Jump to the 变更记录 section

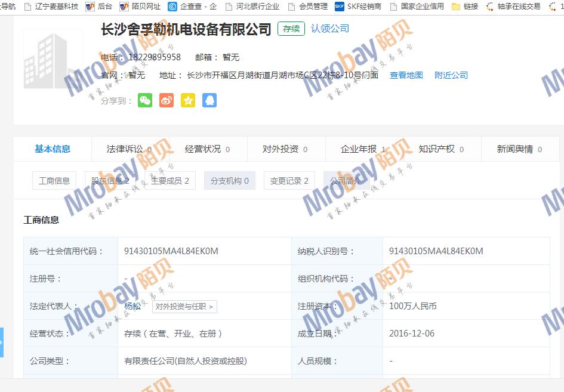[289, 181]
